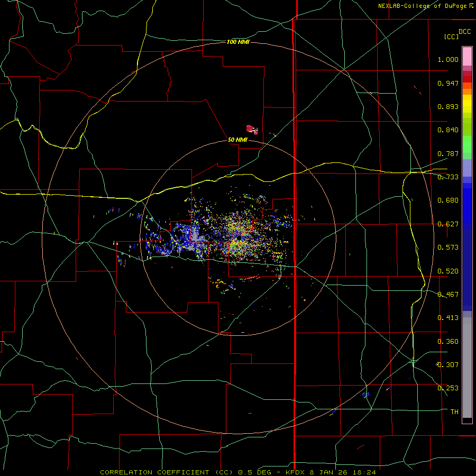Select the 0.840 value on color scale
476x476 pixels.
tap(448, 130)
